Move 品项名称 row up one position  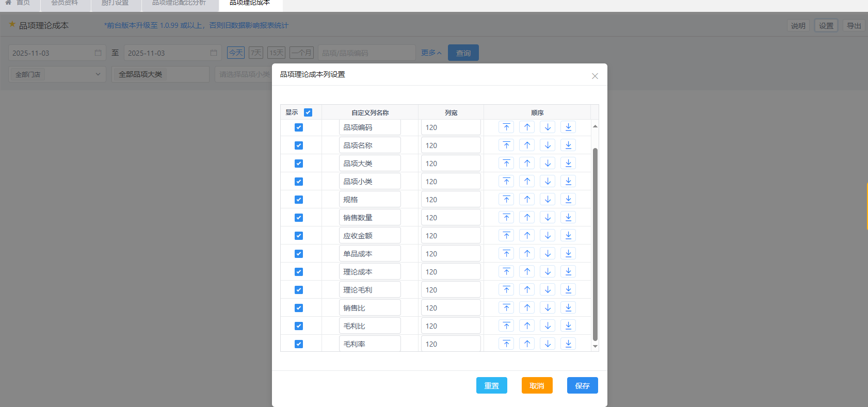click(527, 145)
